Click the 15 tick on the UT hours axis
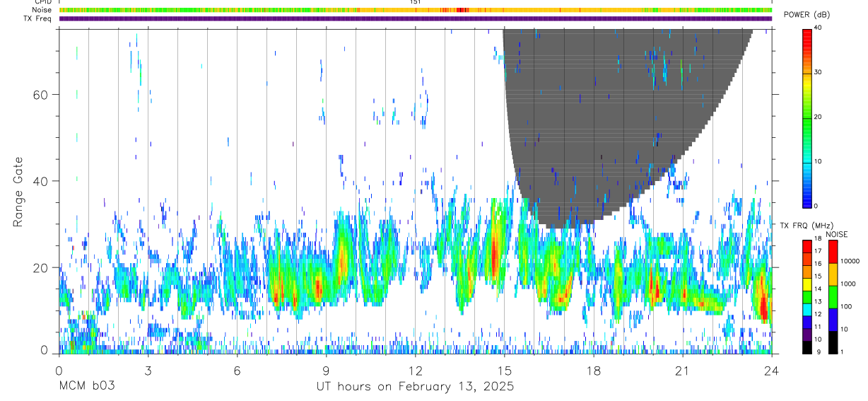 [x=504, y=370]
